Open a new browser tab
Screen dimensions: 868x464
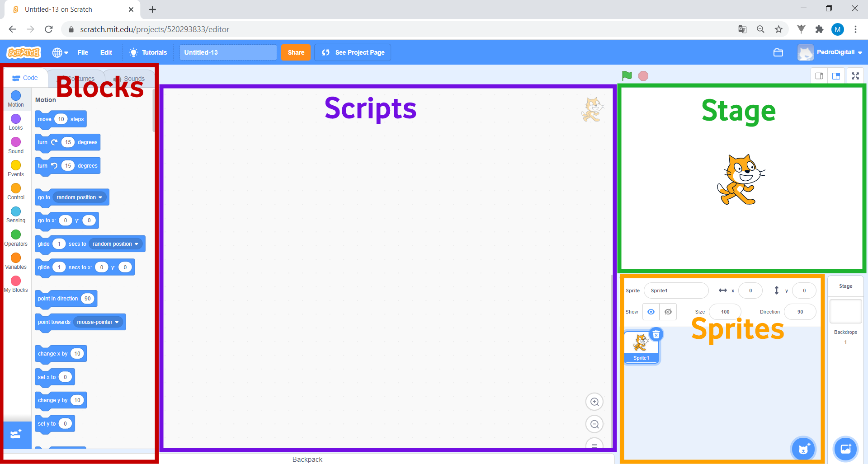coord(153,9)
